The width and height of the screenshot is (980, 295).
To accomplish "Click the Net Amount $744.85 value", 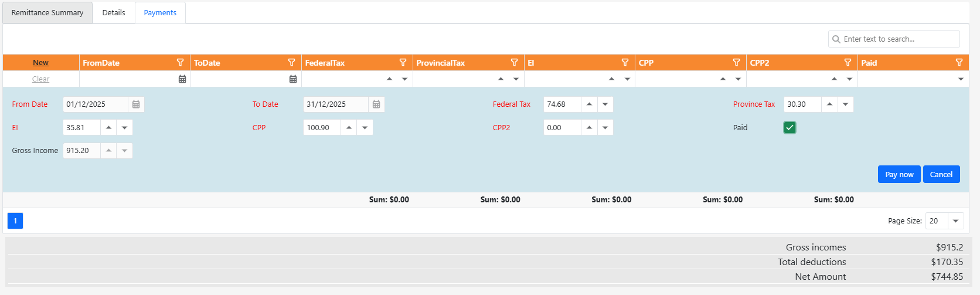I will [947, 276].
